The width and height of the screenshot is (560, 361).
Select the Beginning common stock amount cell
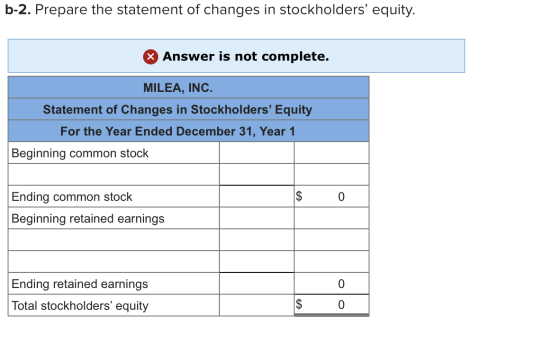(x=257, y=153)
